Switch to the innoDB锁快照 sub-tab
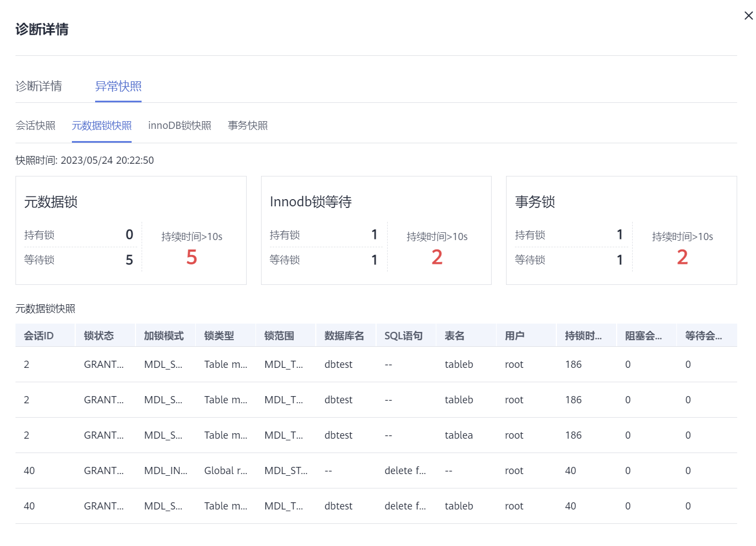This screenshot has height=546, width=756. click(180, 126)
